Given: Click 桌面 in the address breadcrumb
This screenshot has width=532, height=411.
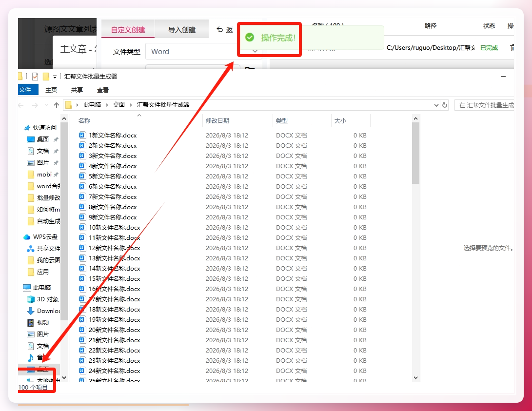Looking at the screenshot, I should 119,105.
